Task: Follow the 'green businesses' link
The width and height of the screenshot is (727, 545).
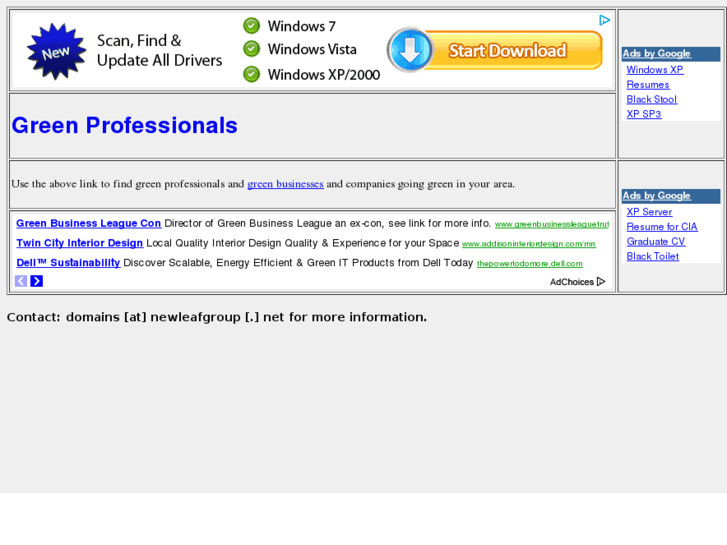Action: [285, 184]
